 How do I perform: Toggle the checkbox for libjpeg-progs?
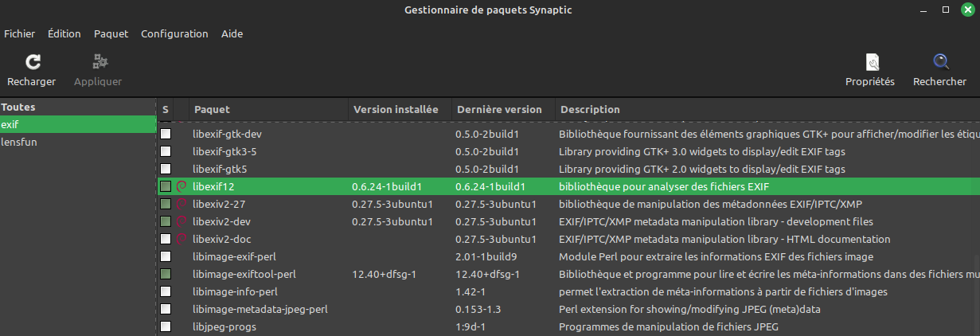tap(166, 326)
